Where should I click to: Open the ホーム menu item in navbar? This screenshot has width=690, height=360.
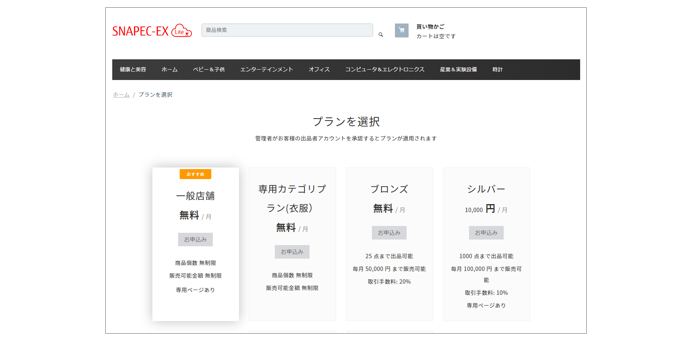(x=169, y=70)
